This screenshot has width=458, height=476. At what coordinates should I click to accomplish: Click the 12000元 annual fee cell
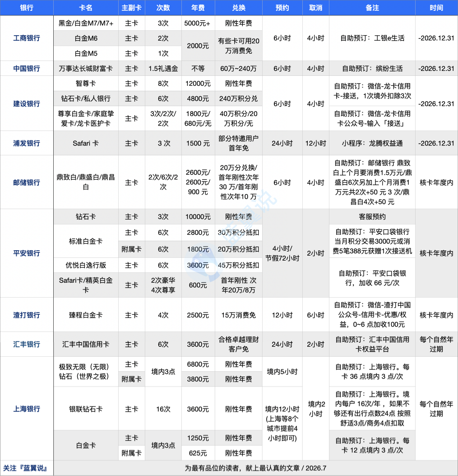click(x=198, y=84)
